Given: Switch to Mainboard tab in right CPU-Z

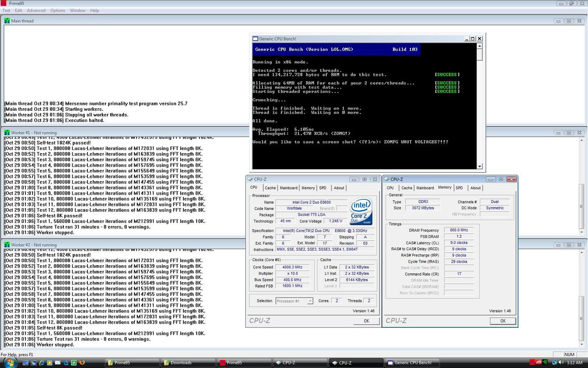Looking at the screenshot, I should [425, 188].
